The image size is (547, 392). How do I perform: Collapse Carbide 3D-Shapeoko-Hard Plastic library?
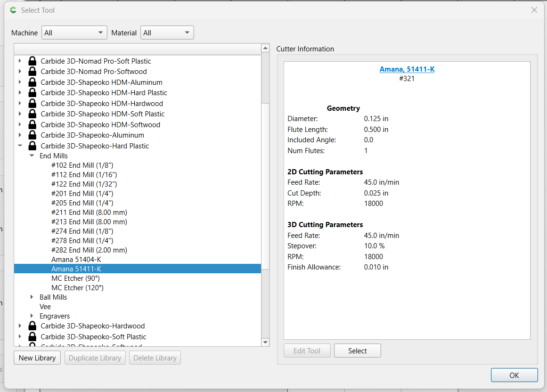click(x=20, y=146)
